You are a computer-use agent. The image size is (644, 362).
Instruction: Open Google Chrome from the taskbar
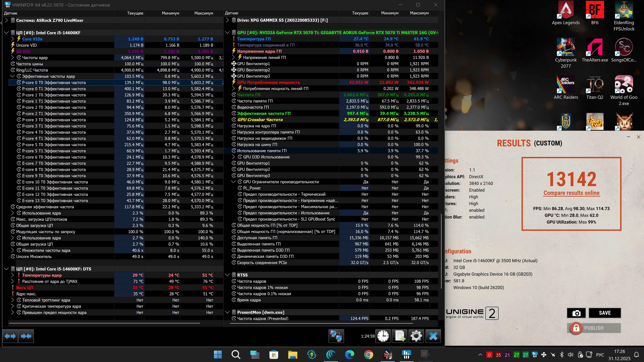tap(368, 354)
